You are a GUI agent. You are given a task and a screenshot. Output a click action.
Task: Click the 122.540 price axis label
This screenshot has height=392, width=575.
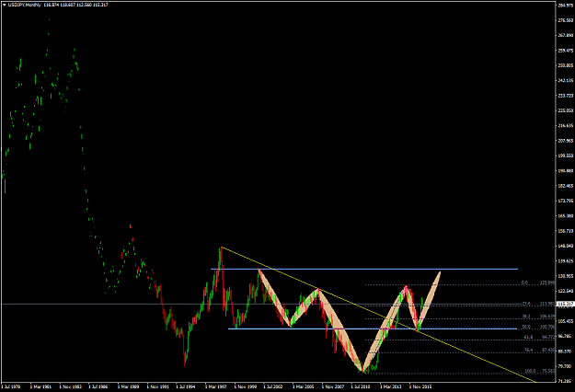(566, 291)
